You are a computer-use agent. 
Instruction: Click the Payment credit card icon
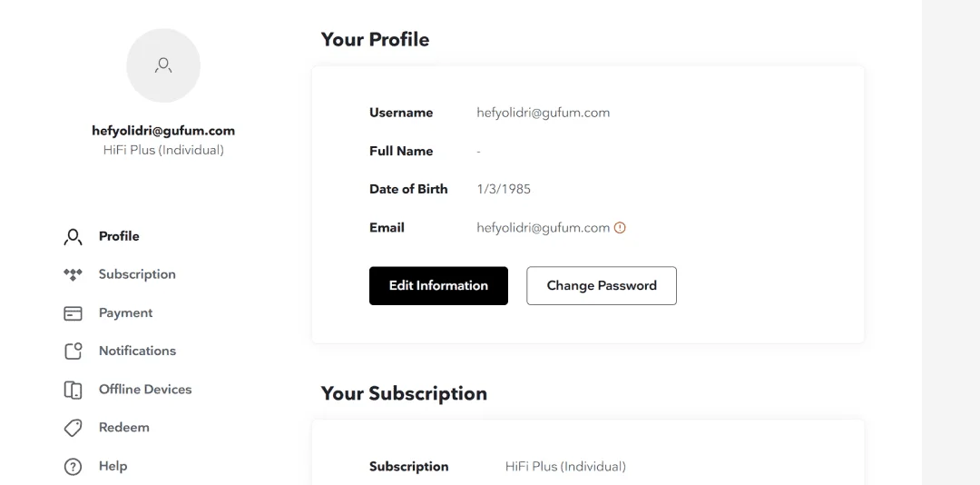[x=73, y=313]
